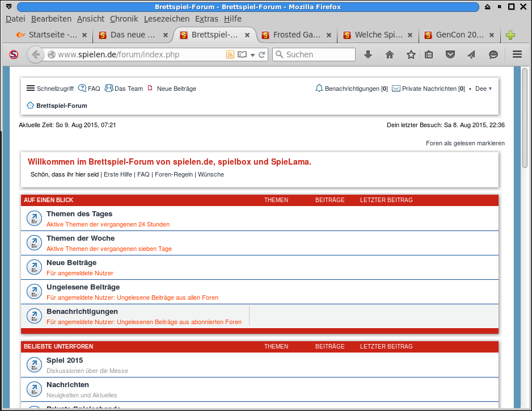532x411 pixels.
Task: Show bookmarks list icon in toolbar
Action: (429, 54)
